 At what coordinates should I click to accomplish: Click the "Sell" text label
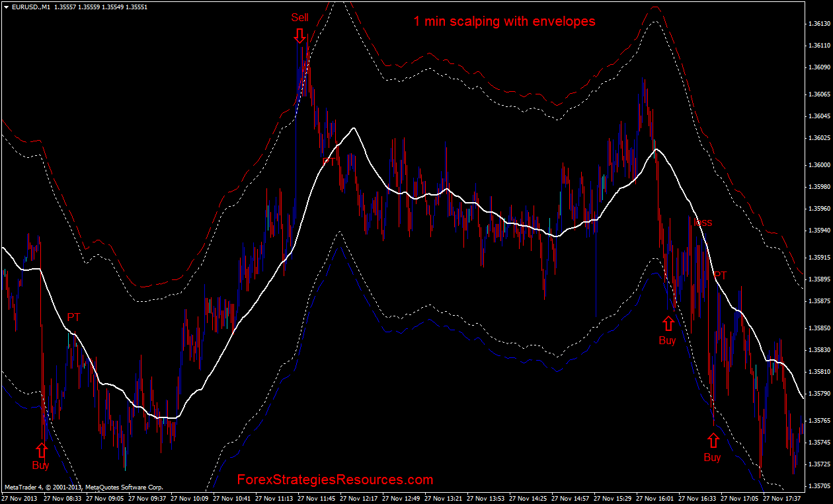[299, 18]
